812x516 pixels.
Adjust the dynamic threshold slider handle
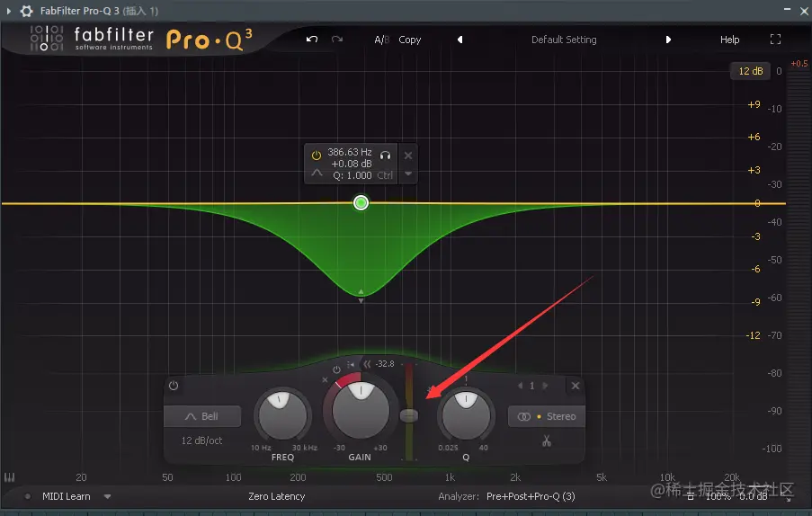409,415
